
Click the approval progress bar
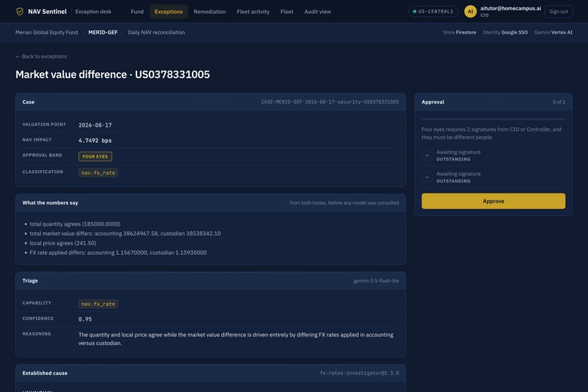tap(493, 119)
